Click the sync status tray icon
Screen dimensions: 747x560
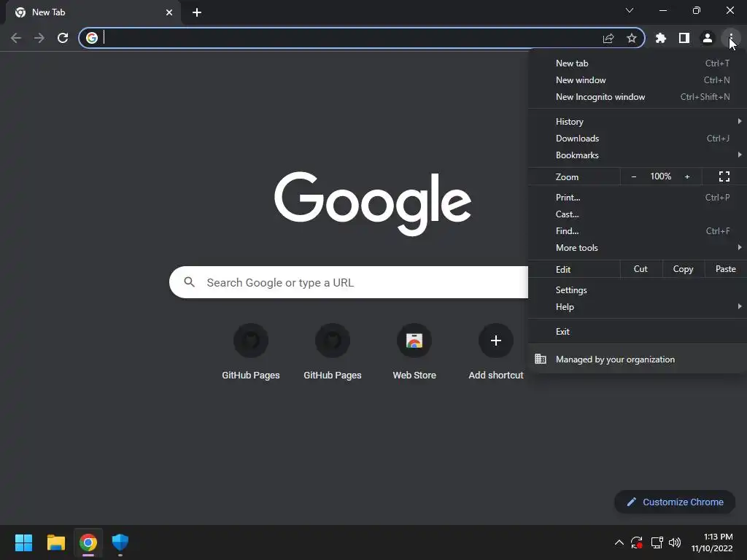[637, 542]
